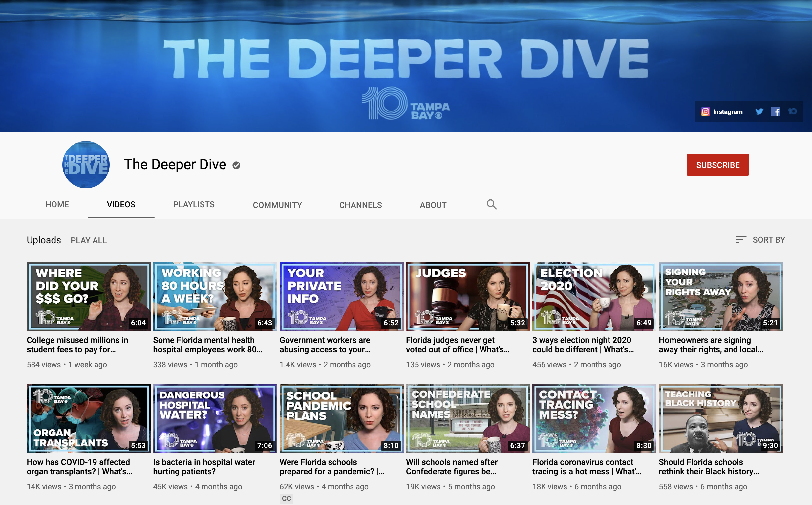
Task: Click the 10 Tampa Bay website icon
Action: [x=792, y=111]
